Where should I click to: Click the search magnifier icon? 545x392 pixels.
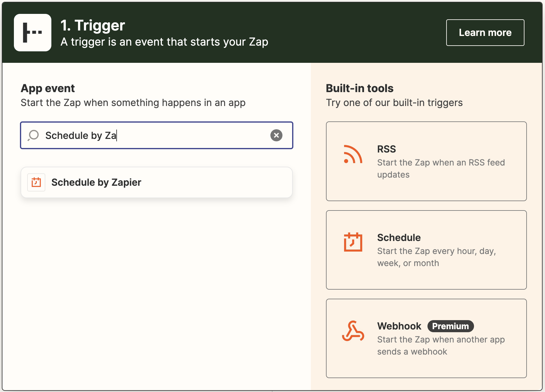33,135
